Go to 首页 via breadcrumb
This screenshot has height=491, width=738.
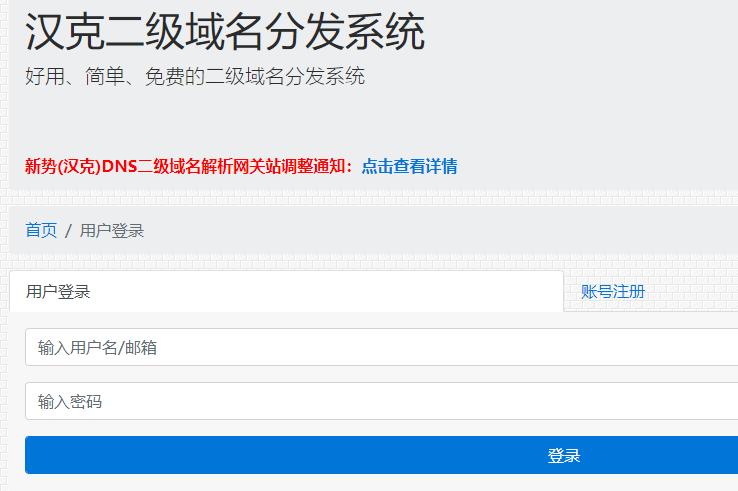click(x=41, y=230)
